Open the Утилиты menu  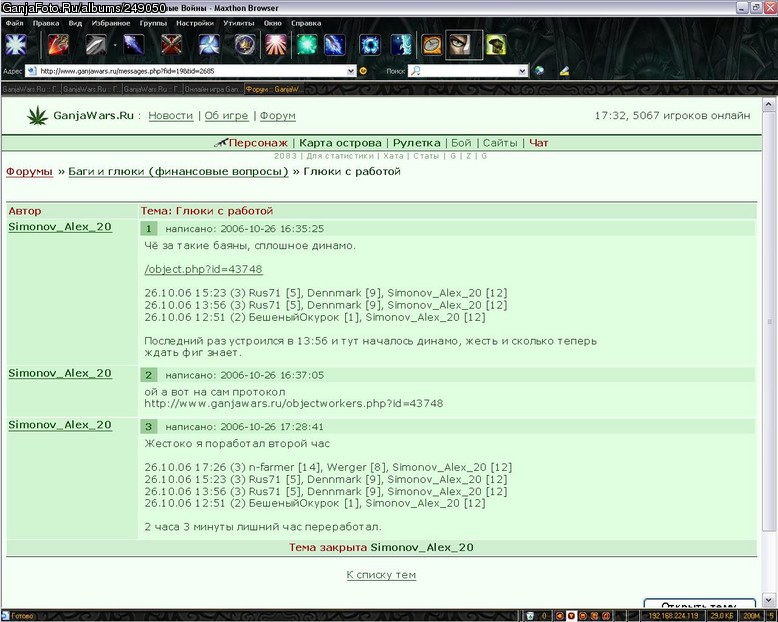[x=238, y=23]
